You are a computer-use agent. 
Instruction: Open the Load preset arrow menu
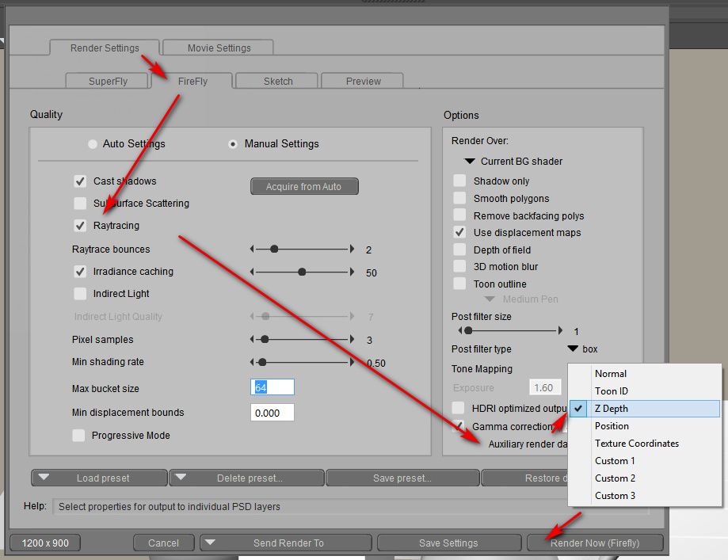[x=44, y=478]
